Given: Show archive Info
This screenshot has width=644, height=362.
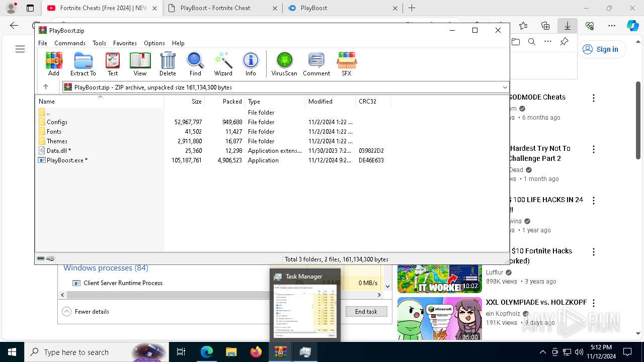Looking at the screenshot, I should point(251,64).
